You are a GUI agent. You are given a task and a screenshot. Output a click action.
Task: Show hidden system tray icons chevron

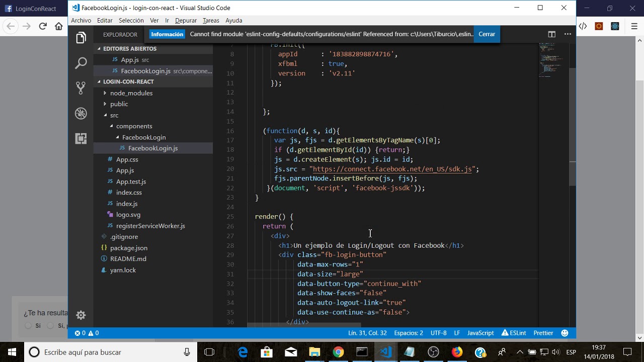pos(520,352)
